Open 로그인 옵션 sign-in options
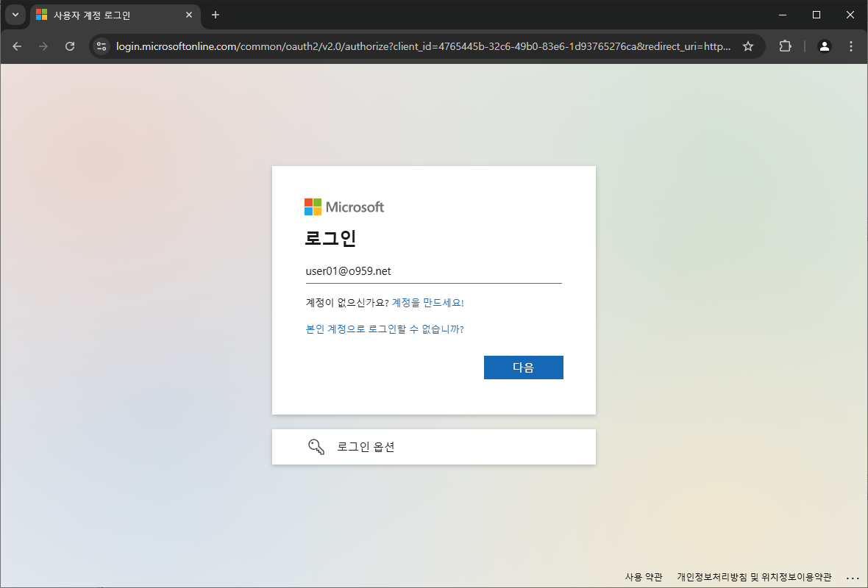 (433, 447)
